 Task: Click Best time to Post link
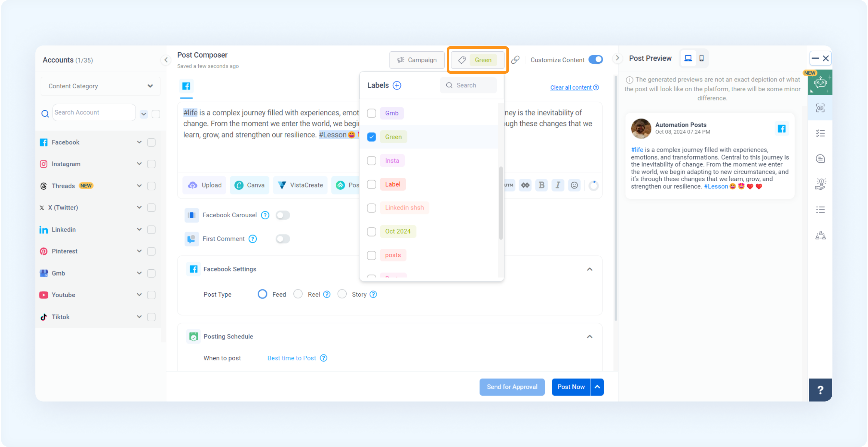click(292, 358)
